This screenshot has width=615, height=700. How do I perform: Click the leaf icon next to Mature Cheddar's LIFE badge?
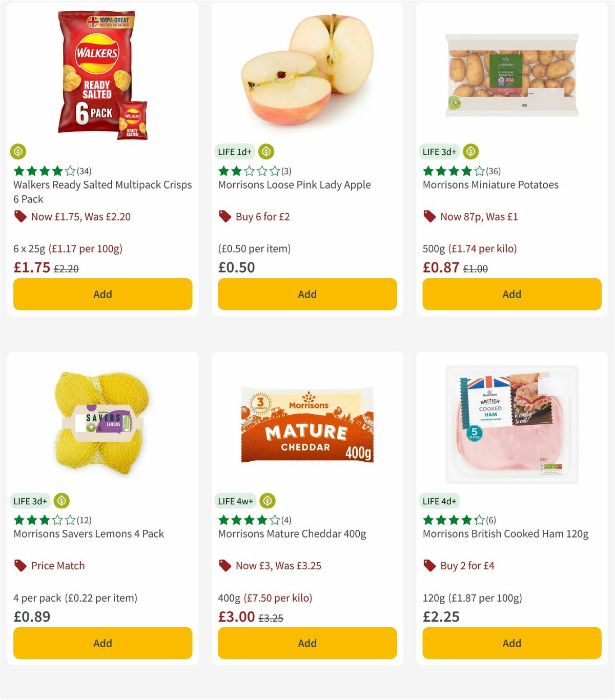[266, 501]
